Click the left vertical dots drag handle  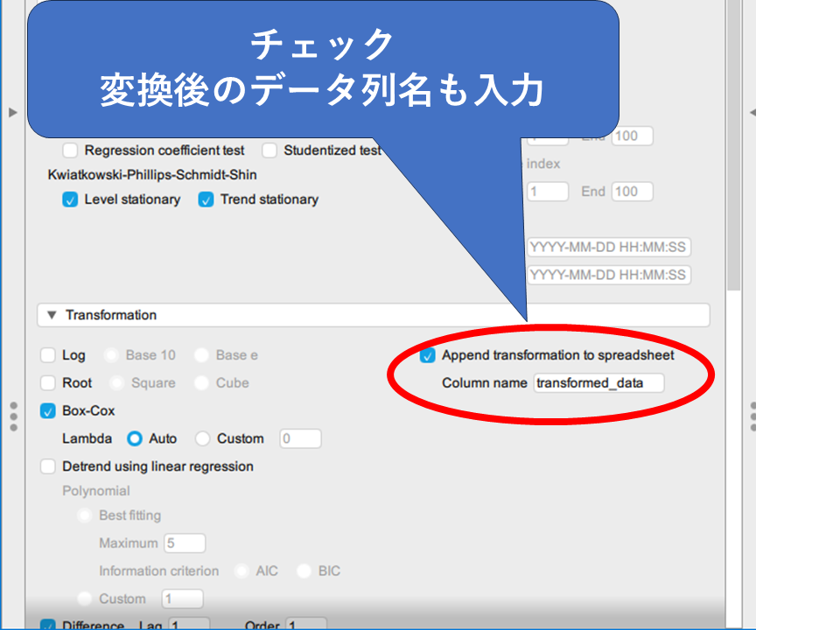(13, 416)
